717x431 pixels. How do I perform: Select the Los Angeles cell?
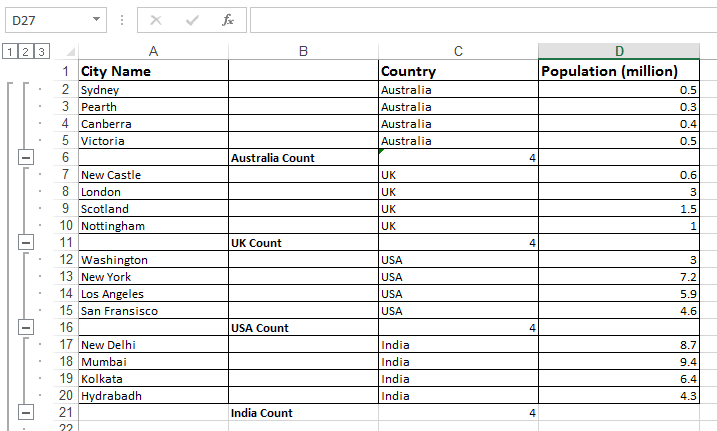coord(154,293)
